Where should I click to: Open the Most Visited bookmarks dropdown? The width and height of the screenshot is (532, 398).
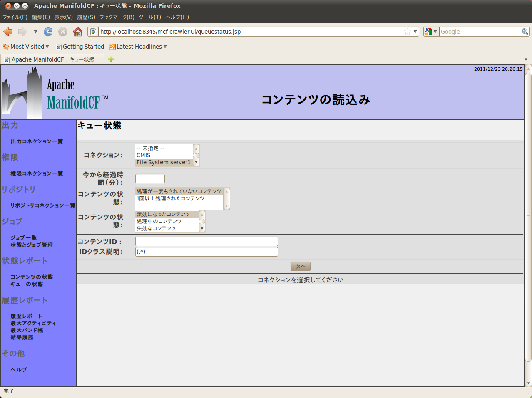point(26,47)
